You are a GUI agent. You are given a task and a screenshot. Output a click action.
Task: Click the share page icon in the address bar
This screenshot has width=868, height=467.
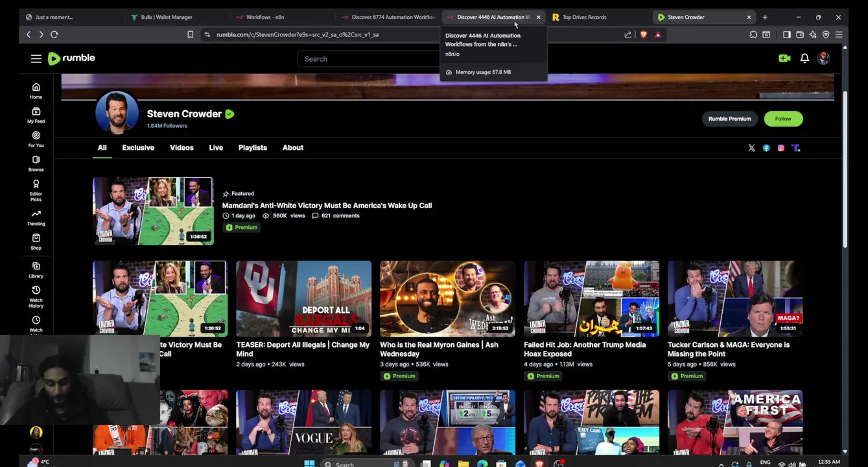click(628, 34)
